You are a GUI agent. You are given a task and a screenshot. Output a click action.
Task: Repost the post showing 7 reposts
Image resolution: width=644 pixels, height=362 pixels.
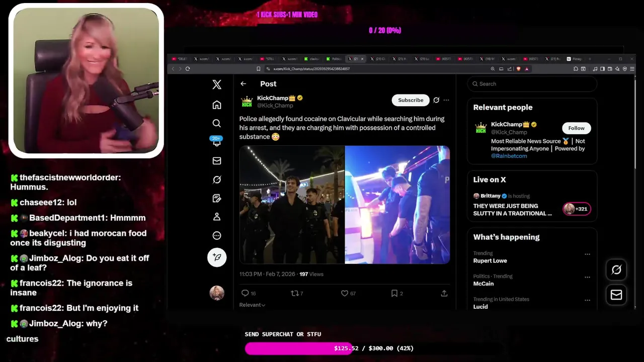(297, 293)
